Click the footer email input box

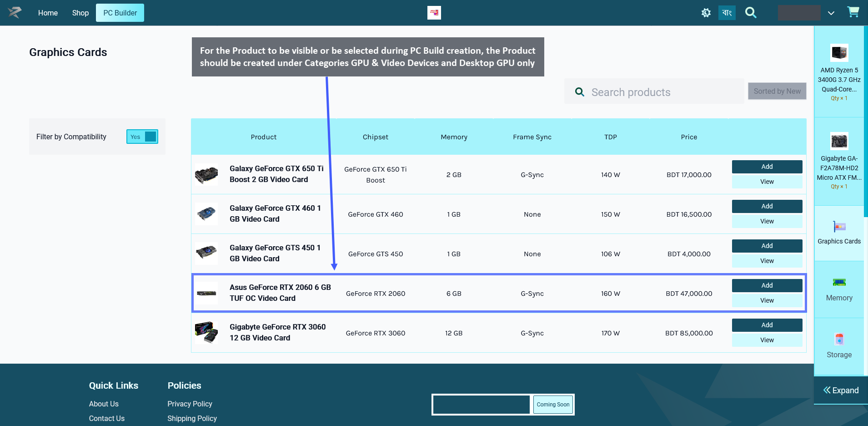click(x=481, y=405)
